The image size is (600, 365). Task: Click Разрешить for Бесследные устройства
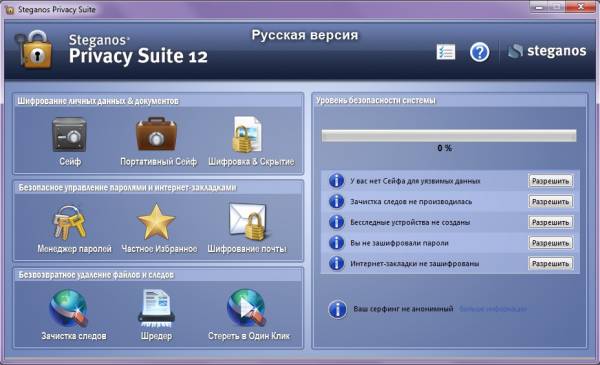pyautogui.click(x=551, y=222)
